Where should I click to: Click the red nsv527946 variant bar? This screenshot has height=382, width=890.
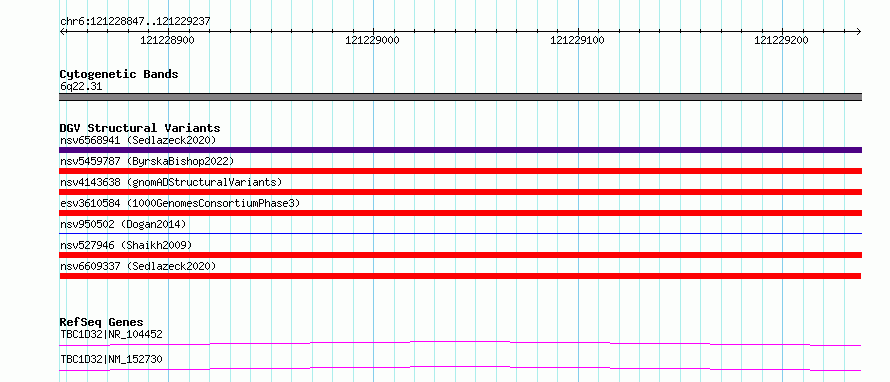click(x=460, y=255)
